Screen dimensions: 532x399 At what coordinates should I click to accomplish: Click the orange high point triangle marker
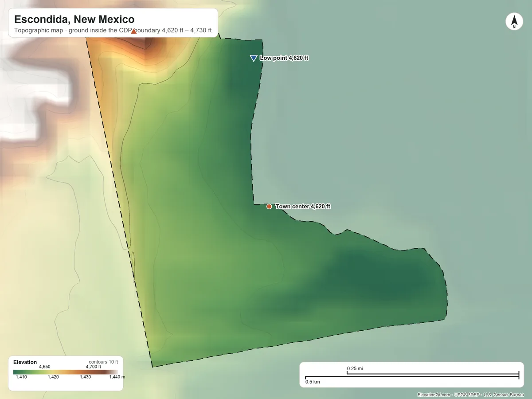pyautogui.click(x=133, y=31)
